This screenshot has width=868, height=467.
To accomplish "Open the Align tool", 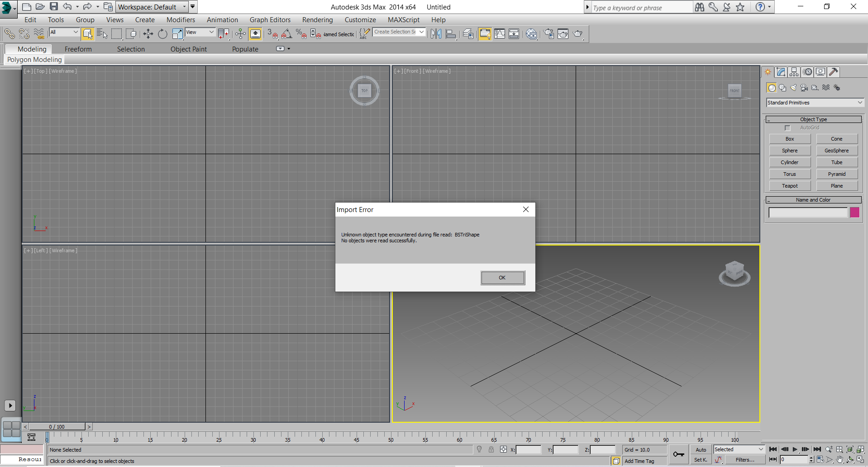I will [451, 33].
